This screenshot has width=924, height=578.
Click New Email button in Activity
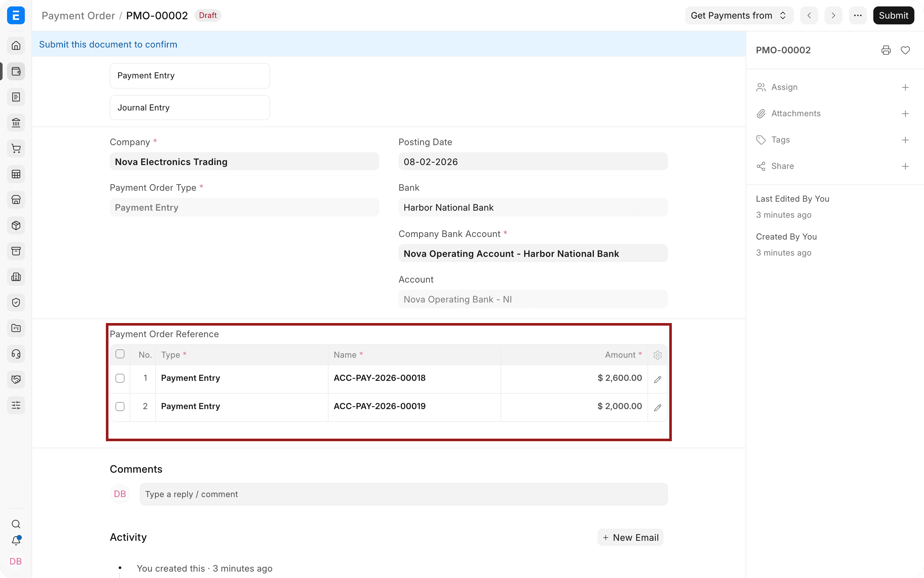[x=630, y=538]
